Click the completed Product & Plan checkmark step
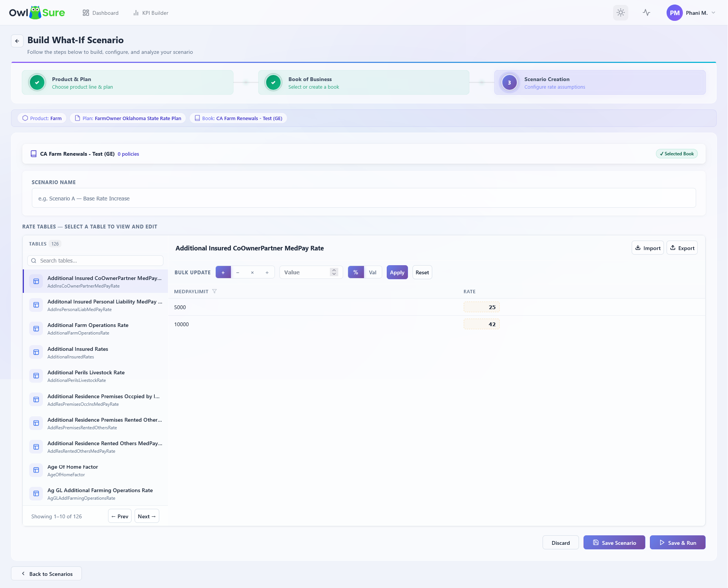Screen dimensions: 728x588 click(x=37, y=82)
